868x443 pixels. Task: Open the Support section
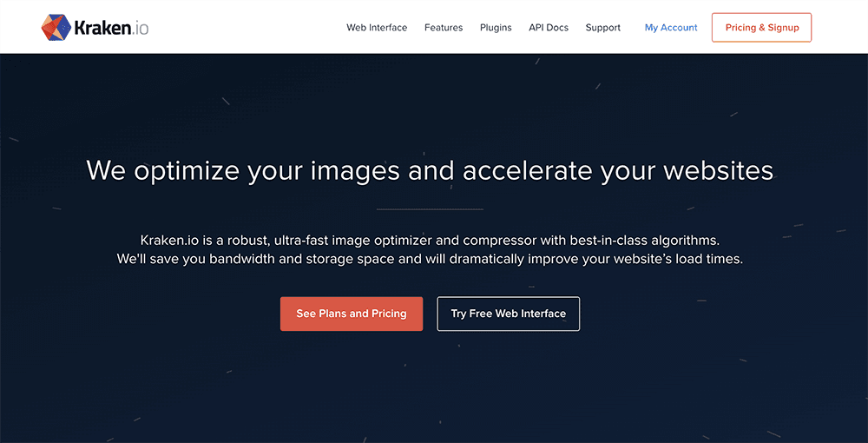(x=603, y=28)
